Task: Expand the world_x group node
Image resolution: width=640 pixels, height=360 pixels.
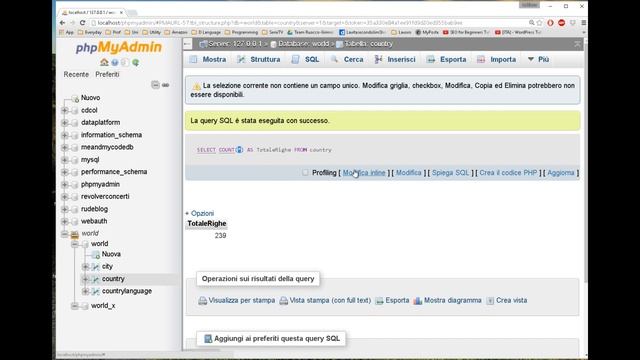Action: click(75, 306)
